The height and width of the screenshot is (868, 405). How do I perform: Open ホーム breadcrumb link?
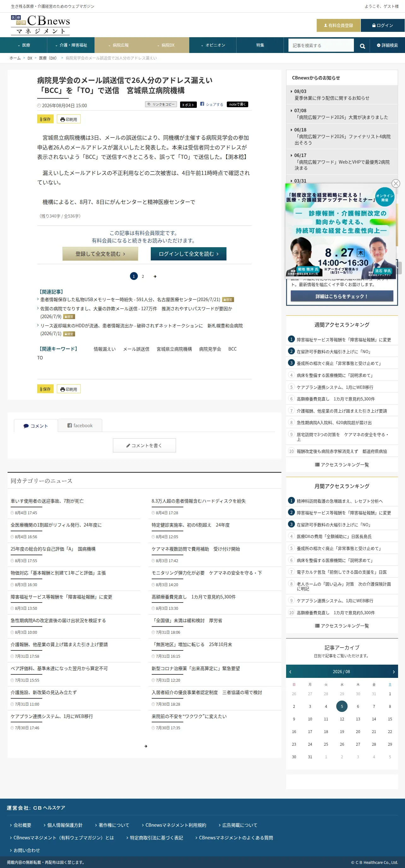15,58
